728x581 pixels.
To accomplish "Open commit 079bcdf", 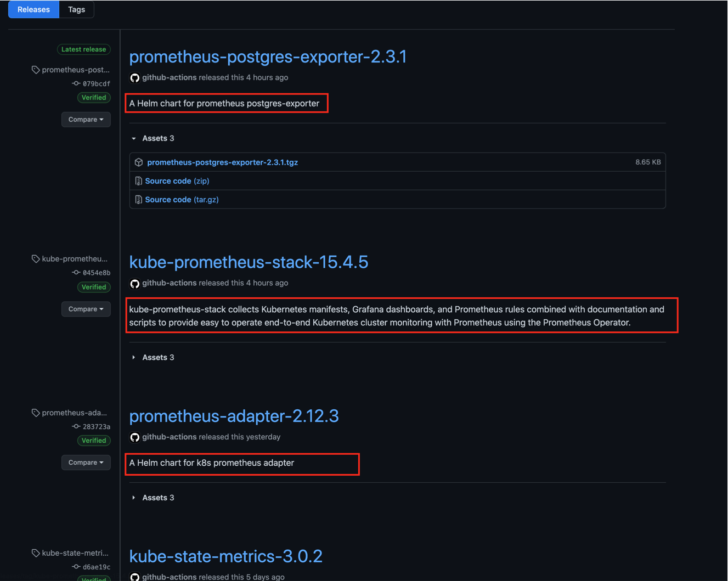I will click(x=97, y=84).
